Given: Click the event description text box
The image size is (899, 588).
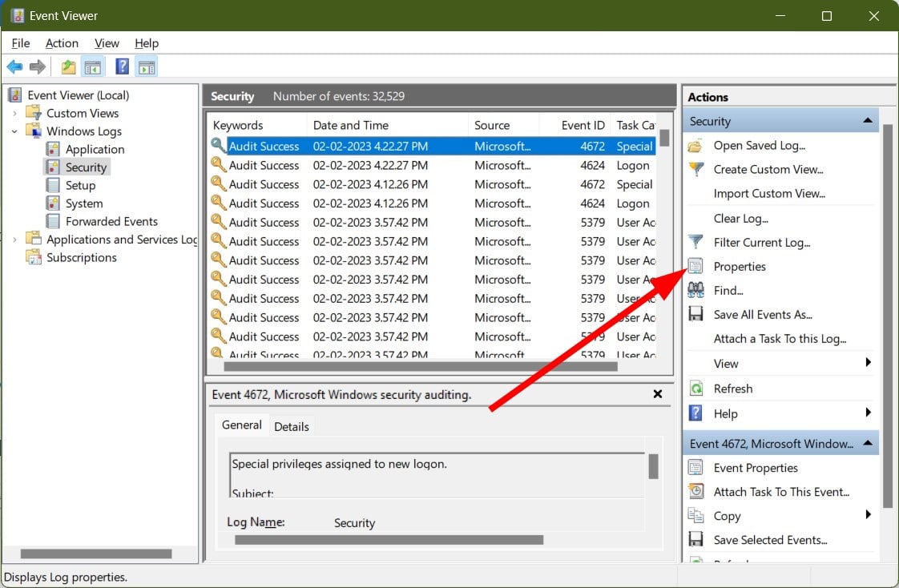Looking at the screenshot, I should (437, 475).
